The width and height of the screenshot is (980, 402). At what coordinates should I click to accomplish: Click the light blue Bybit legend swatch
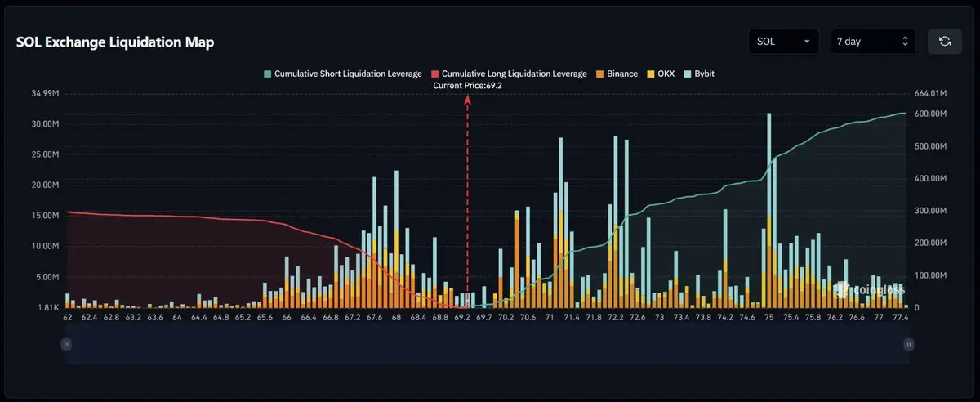click(688, 74)
